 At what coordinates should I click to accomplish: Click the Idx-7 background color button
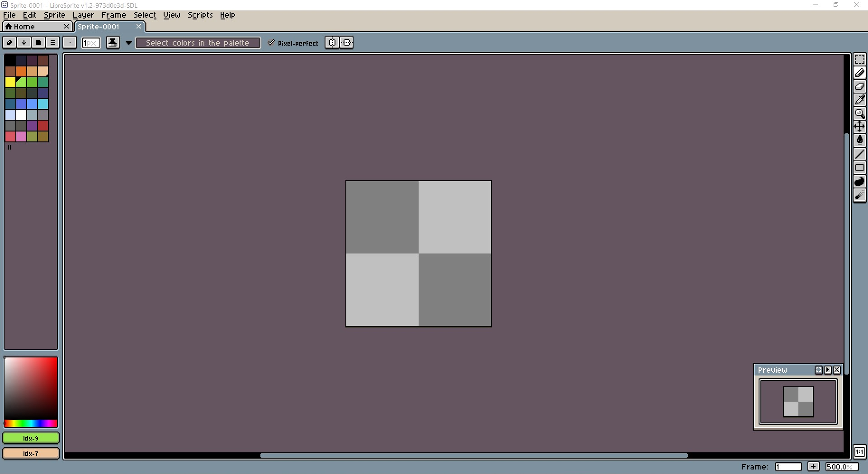coord(31,453)
